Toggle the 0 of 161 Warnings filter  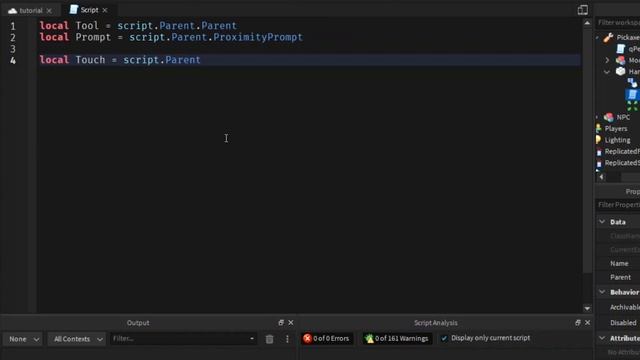[x=397, y=338]
